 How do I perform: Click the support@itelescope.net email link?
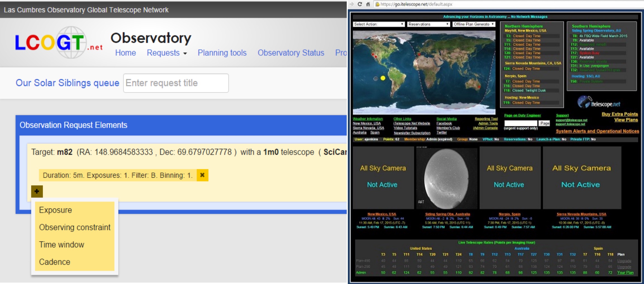click(571, 120)
